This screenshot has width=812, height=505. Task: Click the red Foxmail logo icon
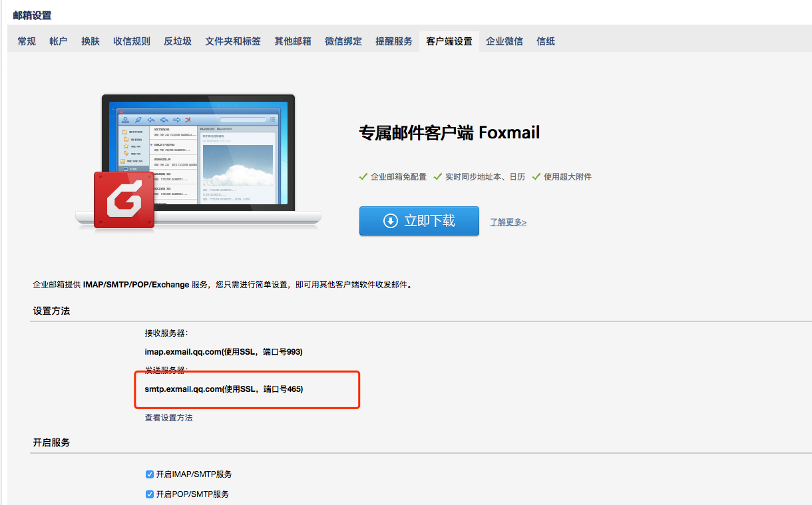click(x=124, y=200)
